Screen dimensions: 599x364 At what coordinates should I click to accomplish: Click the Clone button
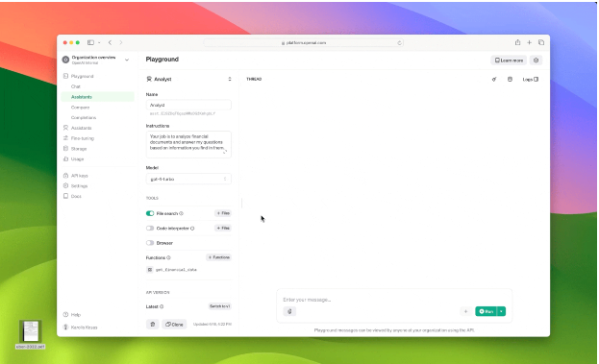pos(174,325)
